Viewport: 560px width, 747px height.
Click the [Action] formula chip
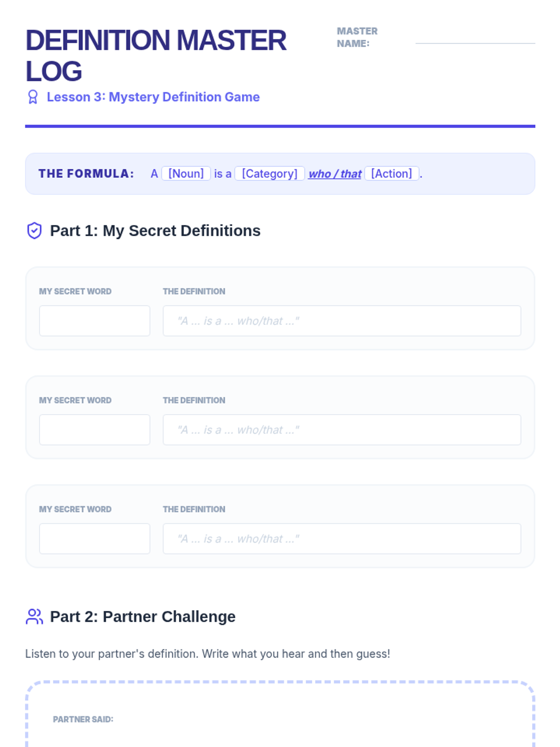[x=391, y=174]
